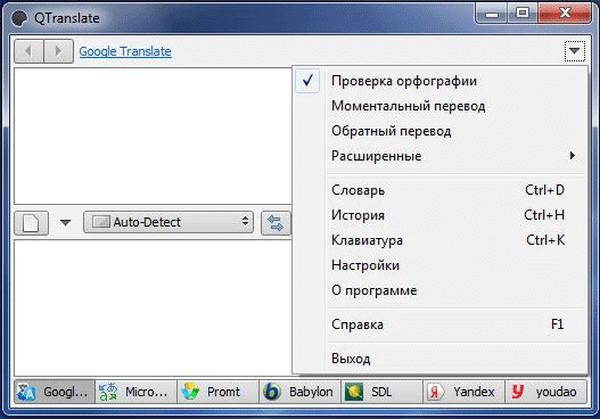Enable Моментальный перевод option
Screen dimensions: 600x419
(440, 106)
